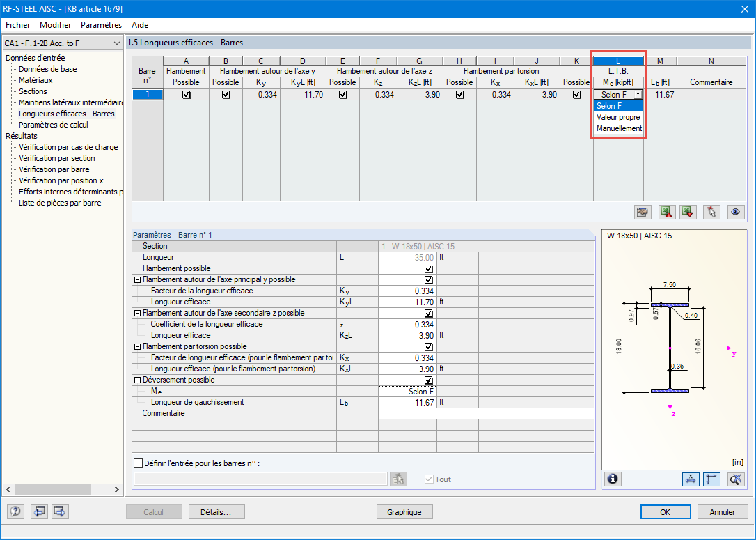Select the pick member arrow icon

tap(711, 212)
